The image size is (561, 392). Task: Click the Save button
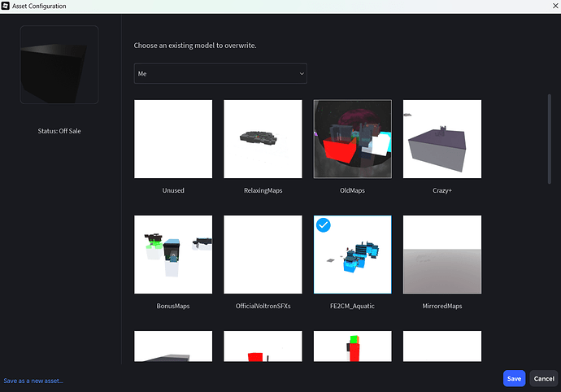(514, 378)
